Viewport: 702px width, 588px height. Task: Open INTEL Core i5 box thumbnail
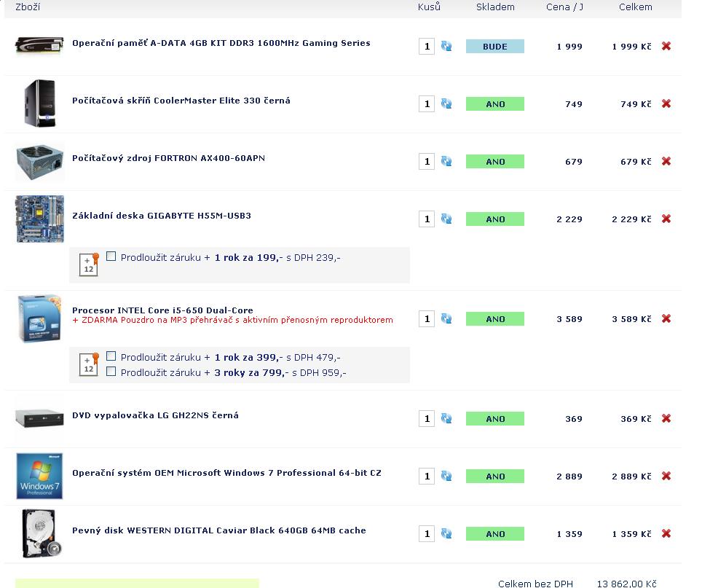[x=39, y=318]
